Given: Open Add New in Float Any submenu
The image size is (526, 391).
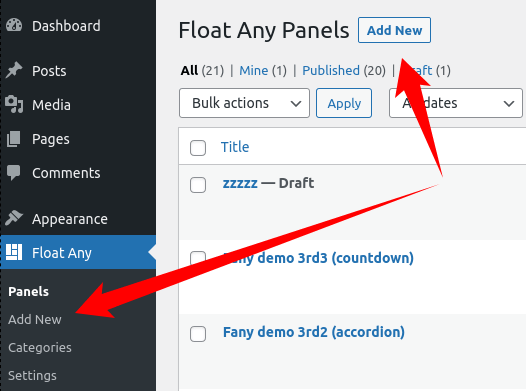Looking at the screenshot, I should (35, 319).
